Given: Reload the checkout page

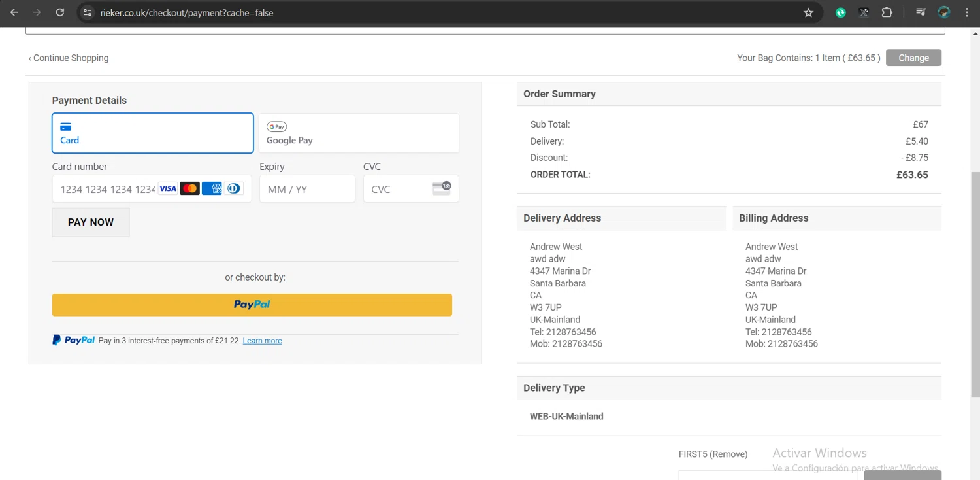Looking at the screenshot, I should click(59, 12).
